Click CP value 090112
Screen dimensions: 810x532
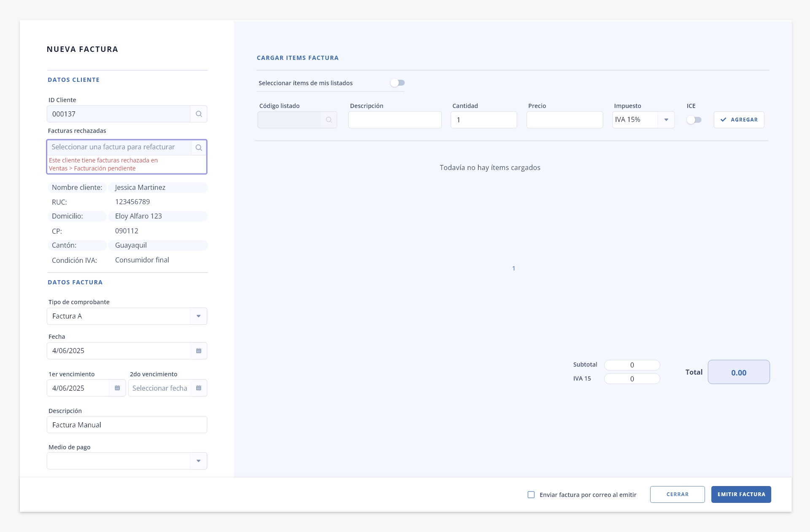point(127,231)
